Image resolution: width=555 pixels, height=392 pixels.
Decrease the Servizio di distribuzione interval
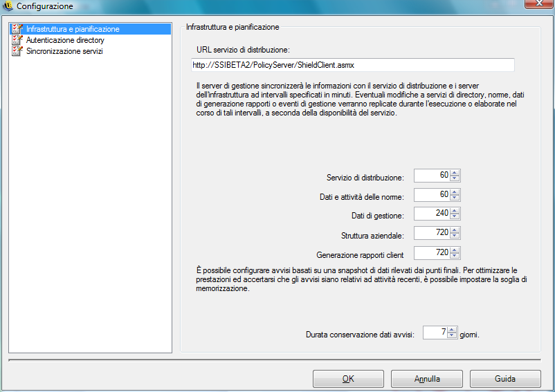tap(455, 178)
